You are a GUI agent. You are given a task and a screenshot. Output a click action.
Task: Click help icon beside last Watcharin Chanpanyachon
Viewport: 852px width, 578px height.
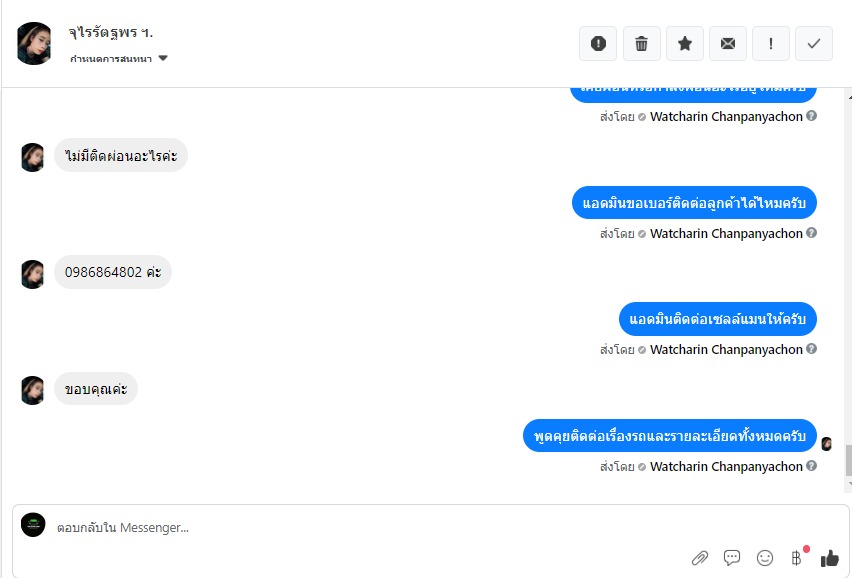click(811, 466)
